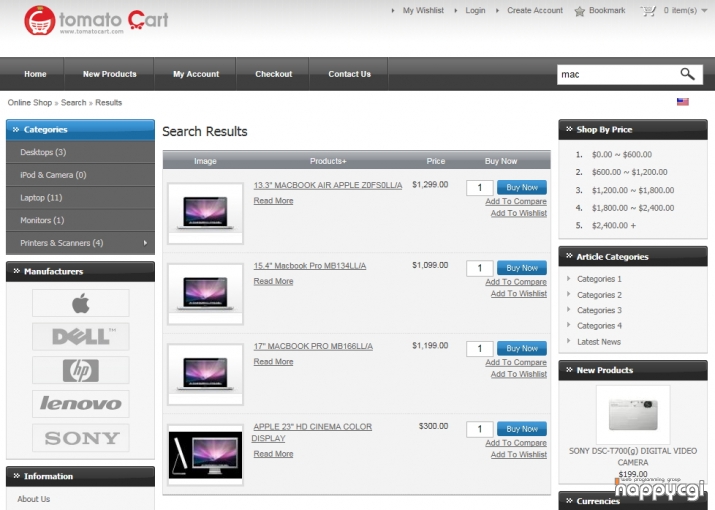Filter by Dell manufacturer logo
Viewport: 715px width, 510px height.
pyautogui.click(x=81, y=337)
